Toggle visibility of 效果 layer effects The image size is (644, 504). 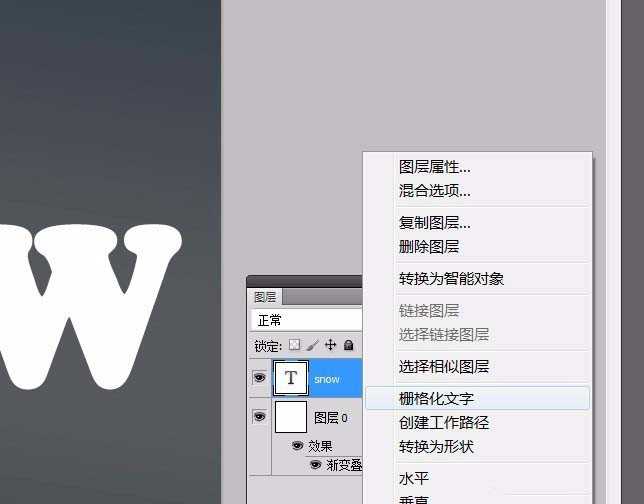pos(297,445)
